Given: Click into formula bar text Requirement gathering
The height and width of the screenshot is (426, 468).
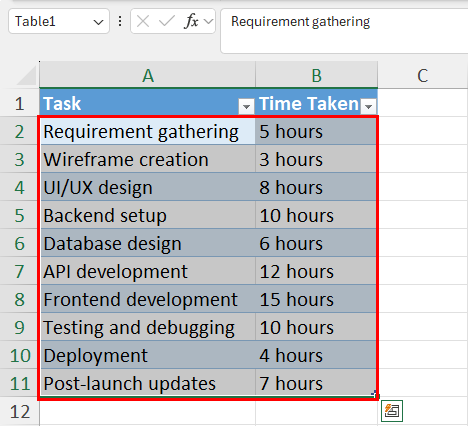Looking at the screenshot, I should coord(301,22).
